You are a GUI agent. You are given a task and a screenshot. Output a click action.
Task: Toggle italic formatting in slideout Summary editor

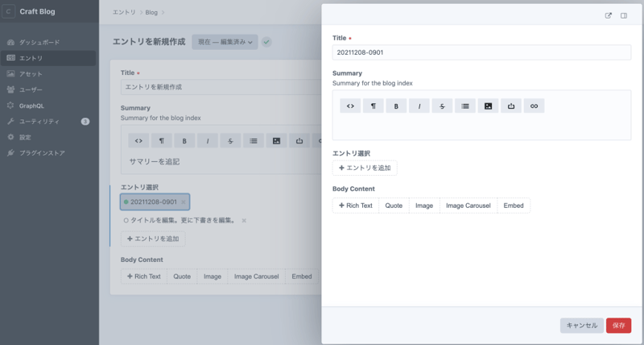point(419,106)
